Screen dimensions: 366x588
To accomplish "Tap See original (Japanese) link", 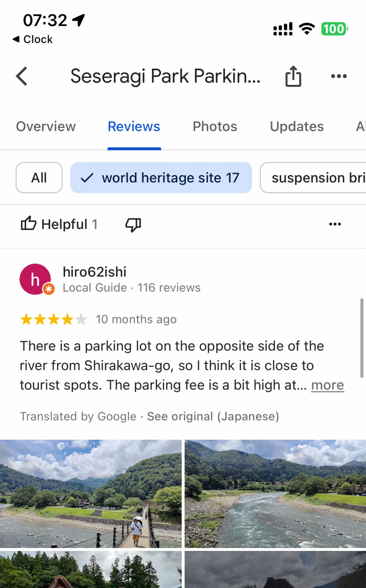I will click(x=213, y=417).
